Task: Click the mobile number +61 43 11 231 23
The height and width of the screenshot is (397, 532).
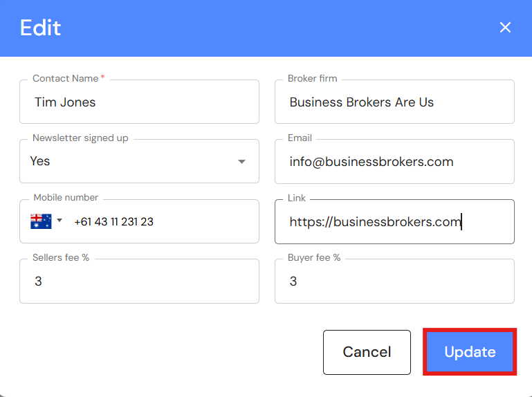Action: 113,222
